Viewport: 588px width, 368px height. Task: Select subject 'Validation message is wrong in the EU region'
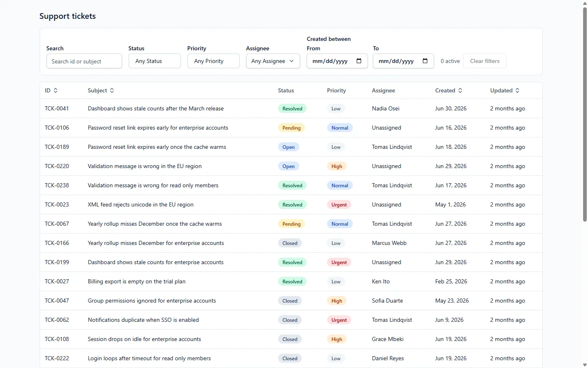pyautogui.click(x=145, y=166)
